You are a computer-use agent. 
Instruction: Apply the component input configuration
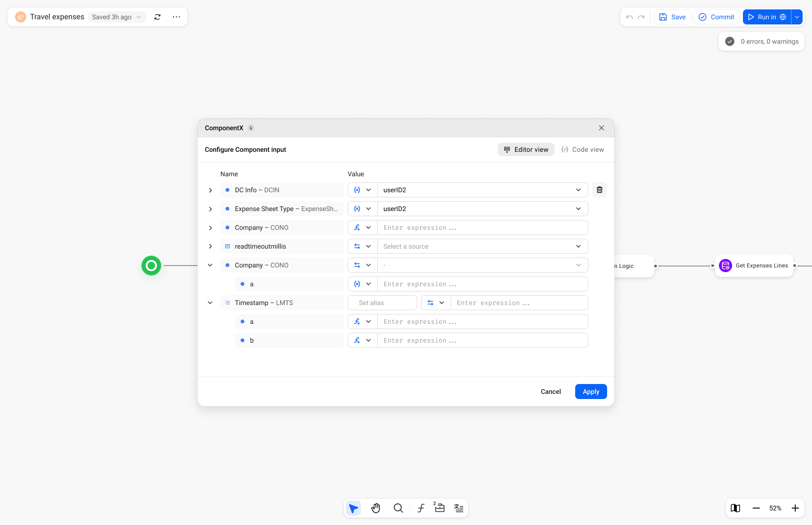(591, 392)
